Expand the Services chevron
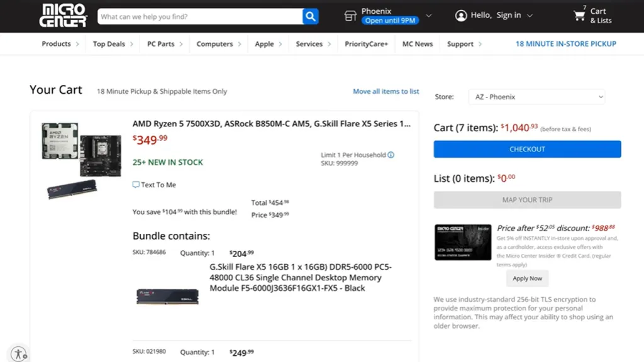Viewport: 644px width, 362px height. click(x=329, y=44)
